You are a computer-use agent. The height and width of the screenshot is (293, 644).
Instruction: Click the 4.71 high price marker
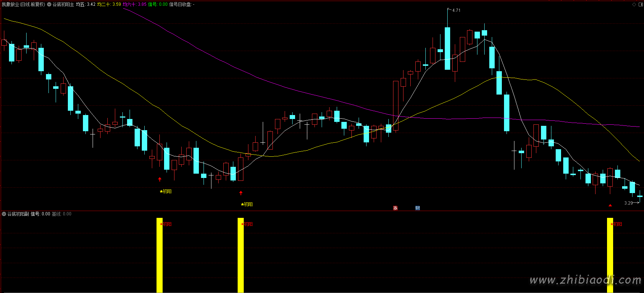tap(456, 10)
